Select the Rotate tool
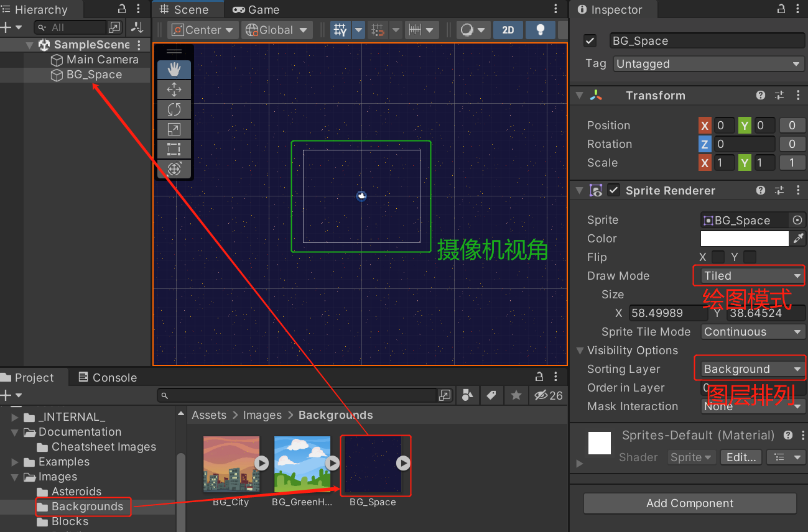 click(174, 109)
